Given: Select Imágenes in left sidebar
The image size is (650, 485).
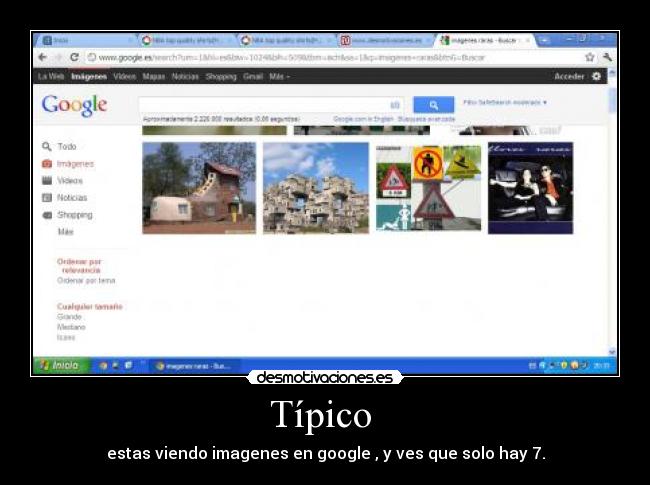Looking at the screenshot, I should 75,164.
